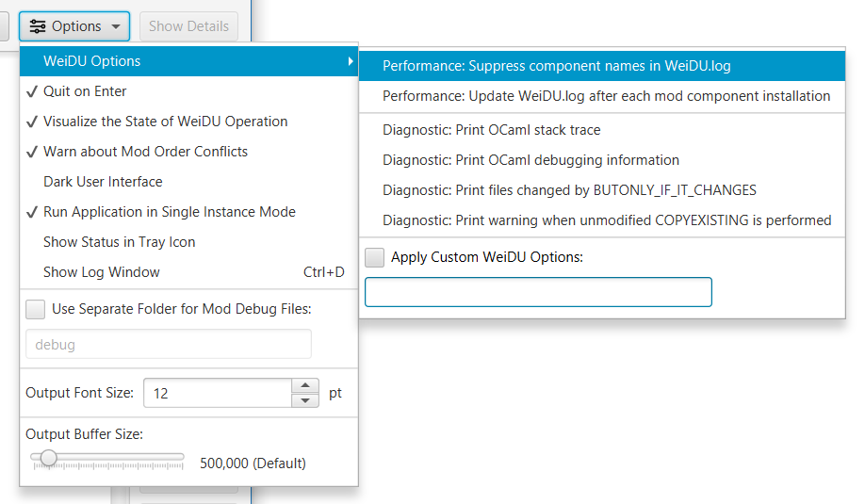
Task: Check Apply Custom WeiDU Options checkbox
Action: click(x=374, y=257)
